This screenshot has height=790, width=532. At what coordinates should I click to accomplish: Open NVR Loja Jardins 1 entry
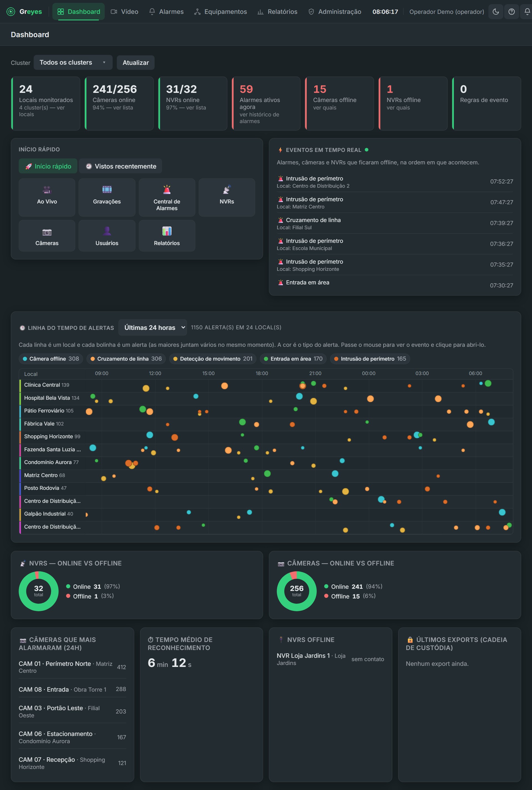pos(331,659)
